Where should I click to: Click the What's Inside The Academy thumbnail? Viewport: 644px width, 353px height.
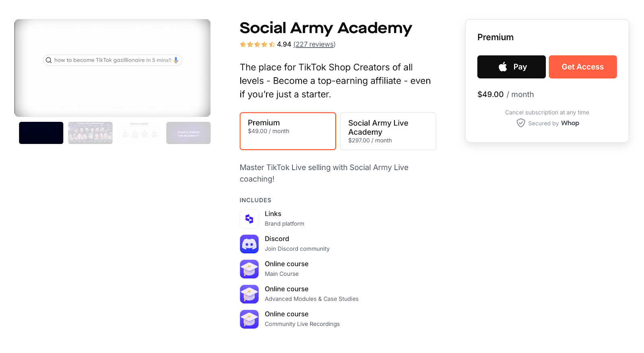pyautogui.click(x=188, y=133)
